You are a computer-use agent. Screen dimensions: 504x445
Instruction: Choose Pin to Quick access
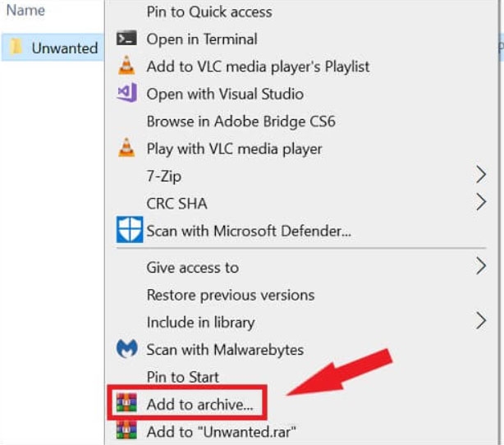coord(209,12)
